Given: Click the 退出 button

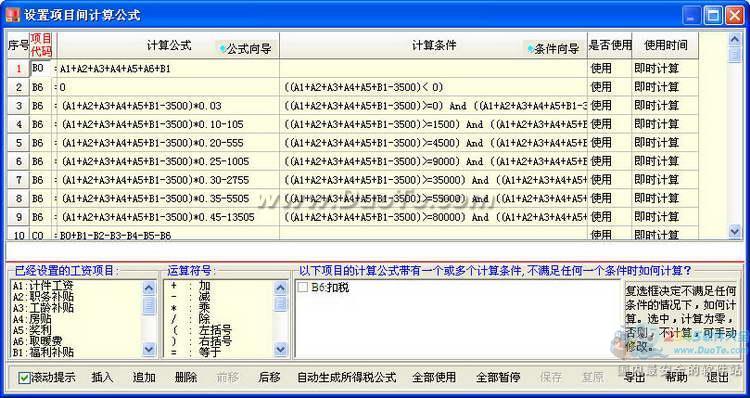Looking at the screenshot, I should pos(717,377).
